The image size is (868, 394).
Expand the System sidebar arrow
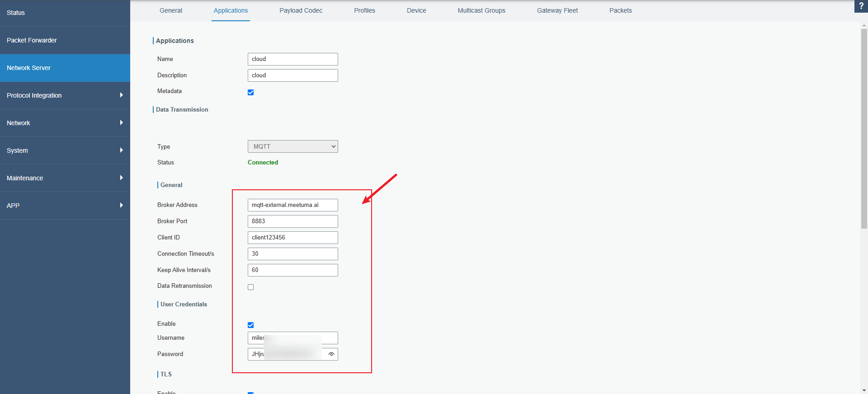click(x=121, y=150)
